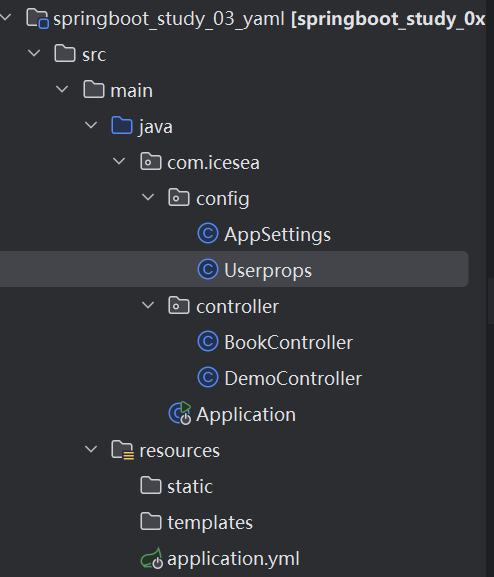Open the AppSettings class name
The height and width of the screenshot is (577, 494).
coord(278,235)
